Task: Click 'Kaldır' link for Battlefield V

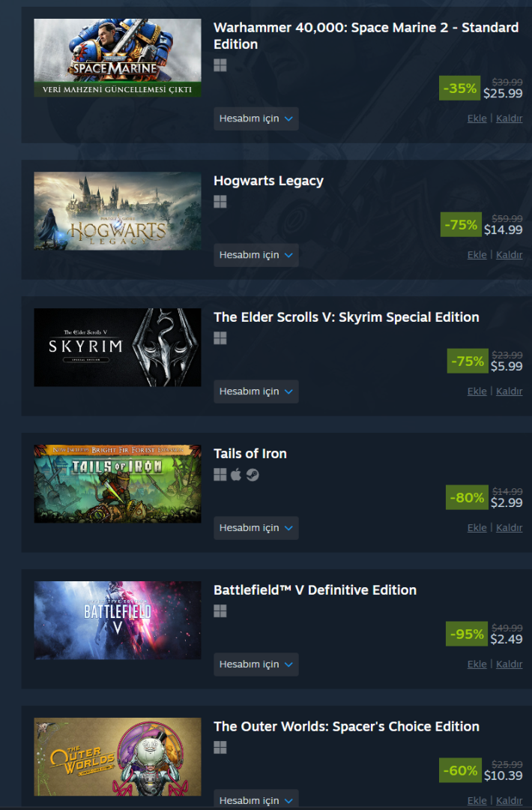Action: 510,664
